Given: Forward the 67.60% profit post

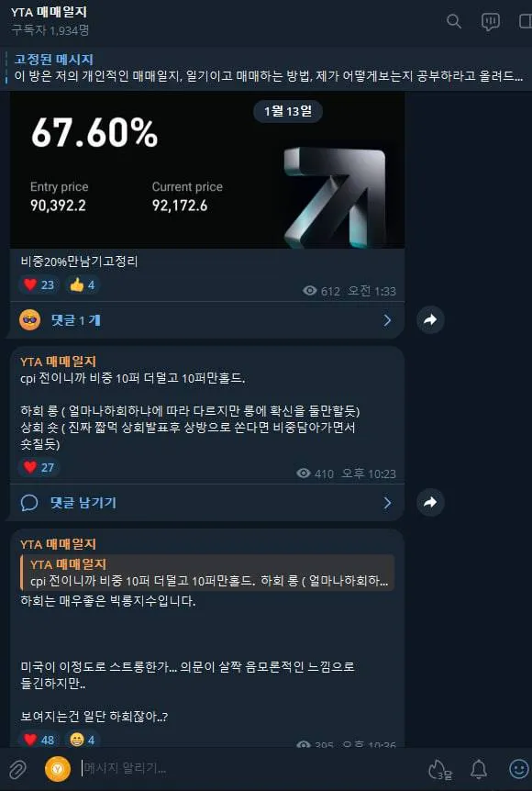Looking at the screenshot, I should tap(430, 320).
